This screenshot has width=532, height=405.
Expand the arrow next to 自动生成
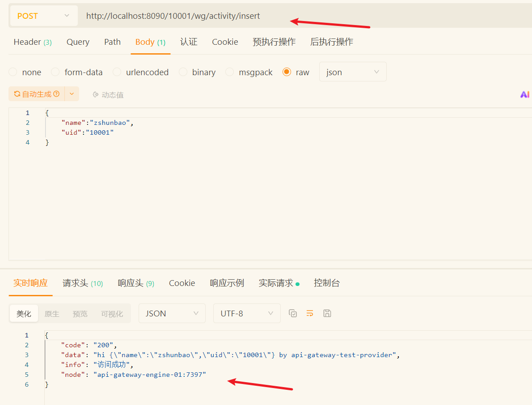pos(72,94)
